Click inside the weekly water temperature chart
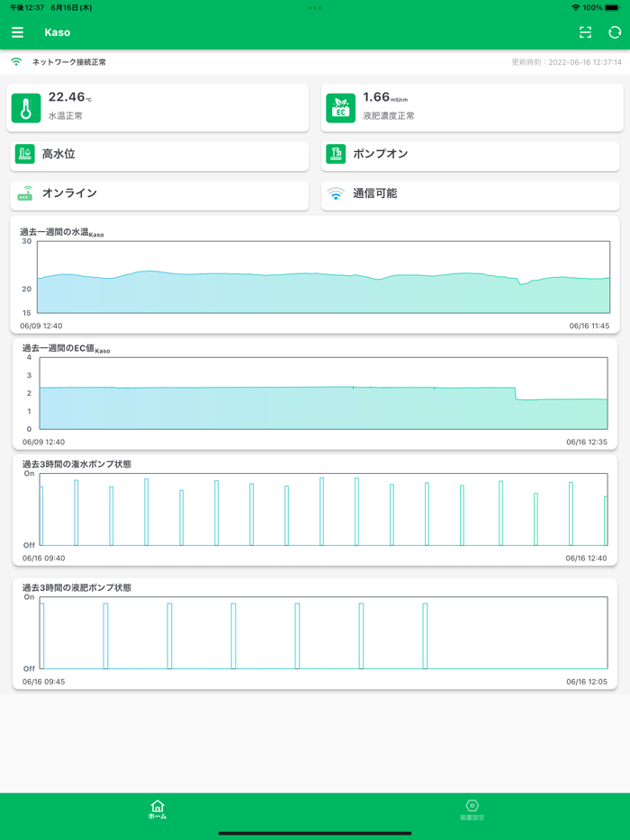 323,277
